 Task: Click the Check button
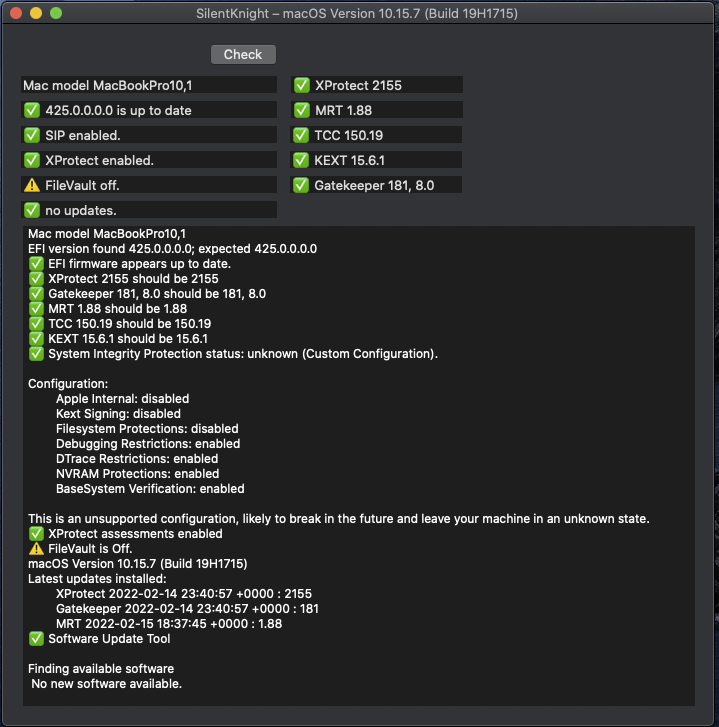[243, 55]
